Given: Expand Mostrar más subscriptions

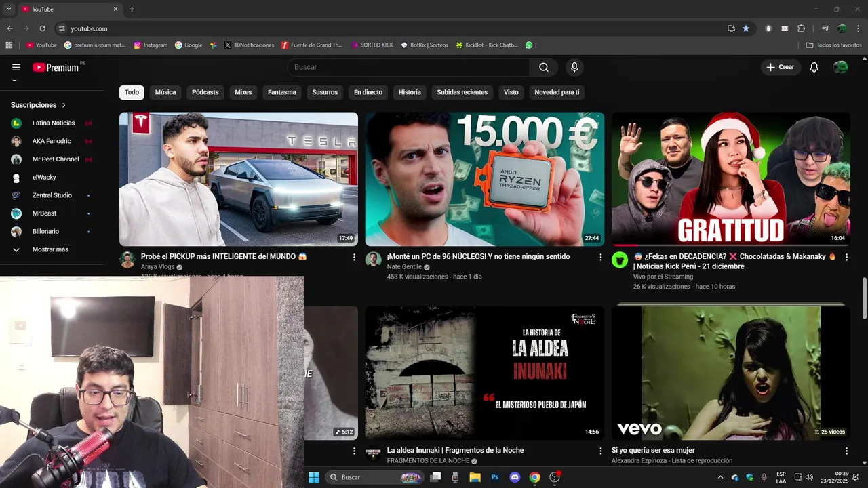Looking at the screenshot, I should tap(50, 249).
